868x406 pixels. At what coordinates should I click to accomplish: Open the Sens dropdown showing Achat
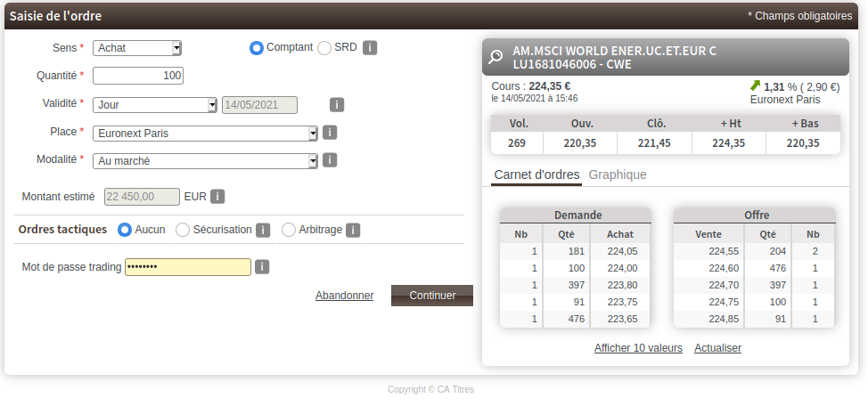coord(137,48)
